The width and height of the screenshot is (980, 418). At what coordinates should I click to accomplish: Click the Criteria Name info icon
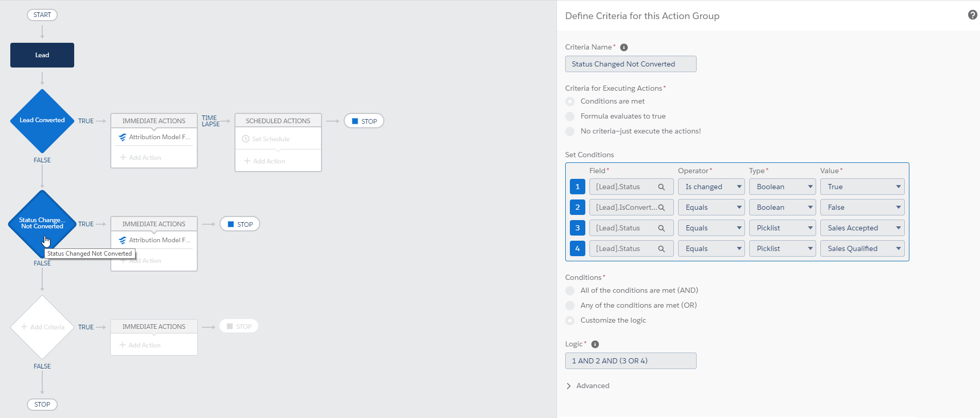pyautogui.click(x=623, y=47)
